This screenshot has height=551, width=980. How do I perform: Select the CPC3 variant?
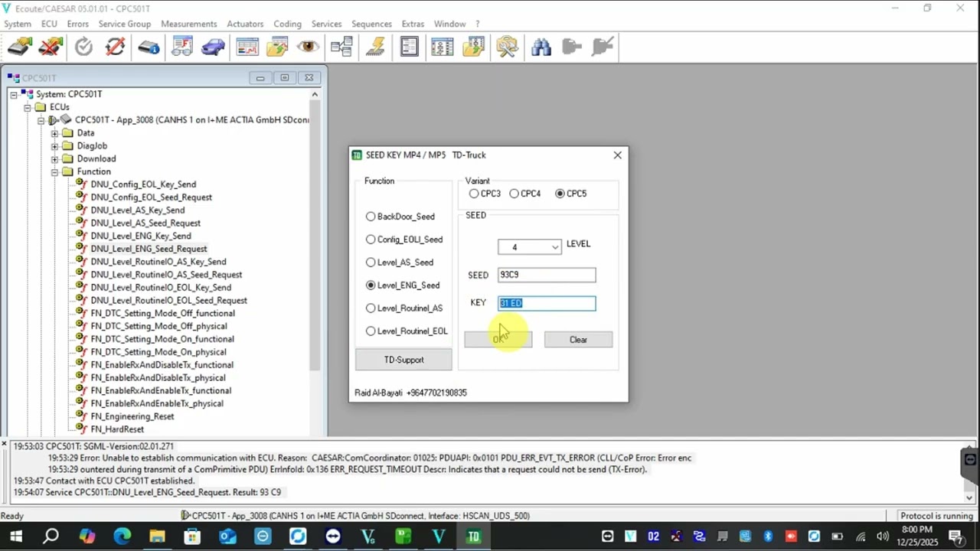(x=474, y=194)
